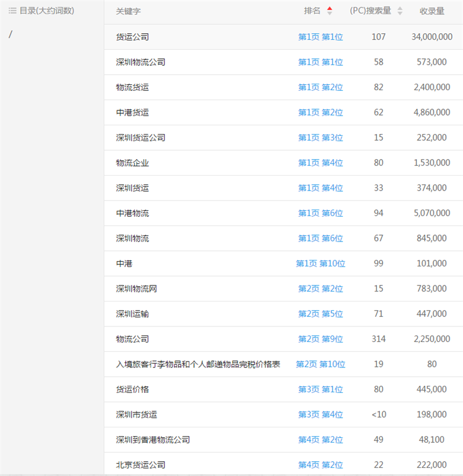463x476 pixels.
Task: Click the 第3页 第4位 link for 深圳市货运
Action: tap(320, 414)
